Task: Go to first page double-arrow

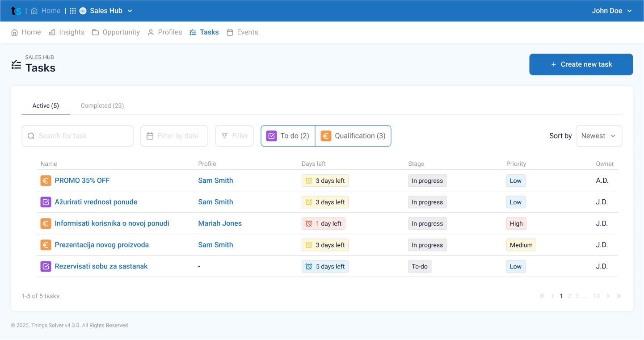Action: (x=542, y=296)
